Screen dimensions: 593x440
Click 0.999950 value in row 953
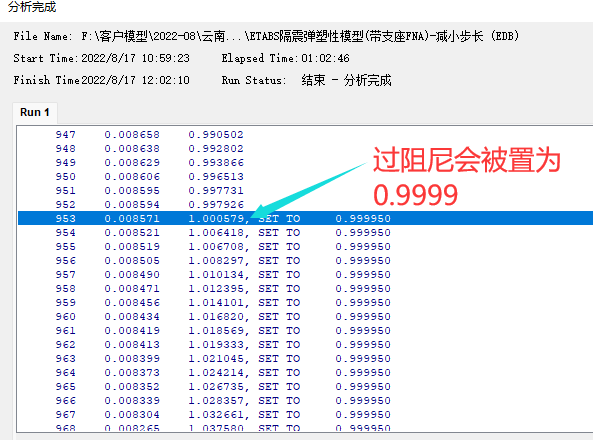point(363,219)
